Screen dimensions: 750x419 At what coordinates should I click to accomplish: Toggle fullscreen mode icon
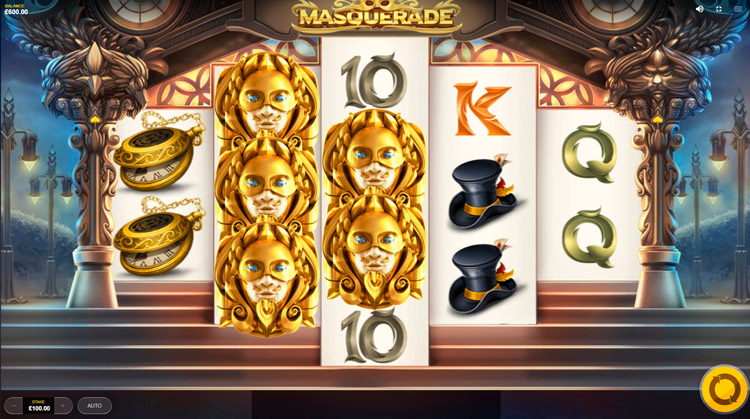pos(718,9)
